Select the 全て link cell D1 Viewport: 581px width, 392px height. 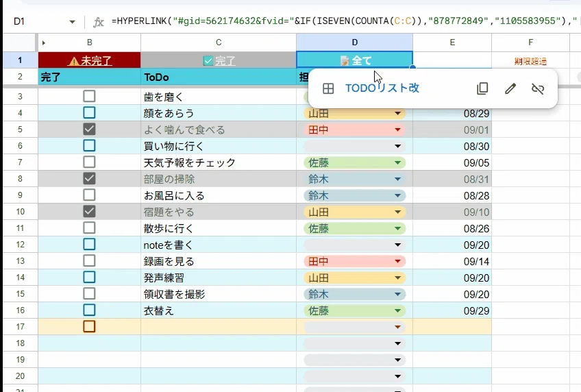pos(355,60)
